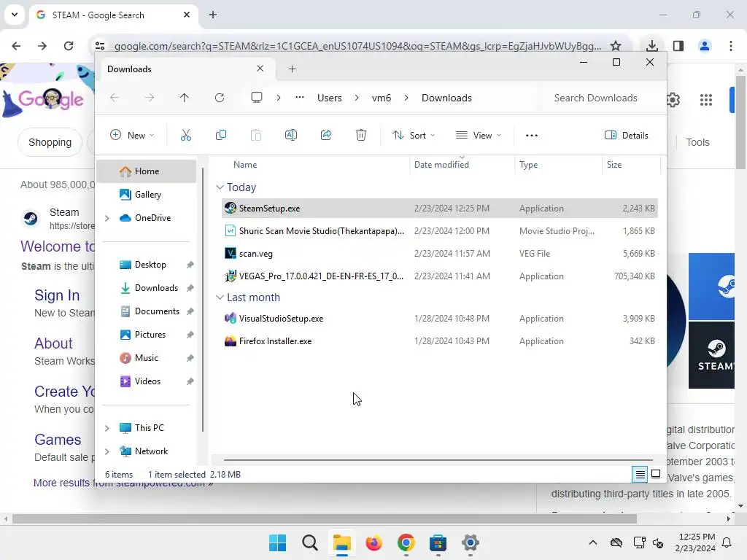The height and width of the screenshot is (560, 747).
Task: Select the STEAM Google Search Chrome tab
Action: [x=115, y=15]
